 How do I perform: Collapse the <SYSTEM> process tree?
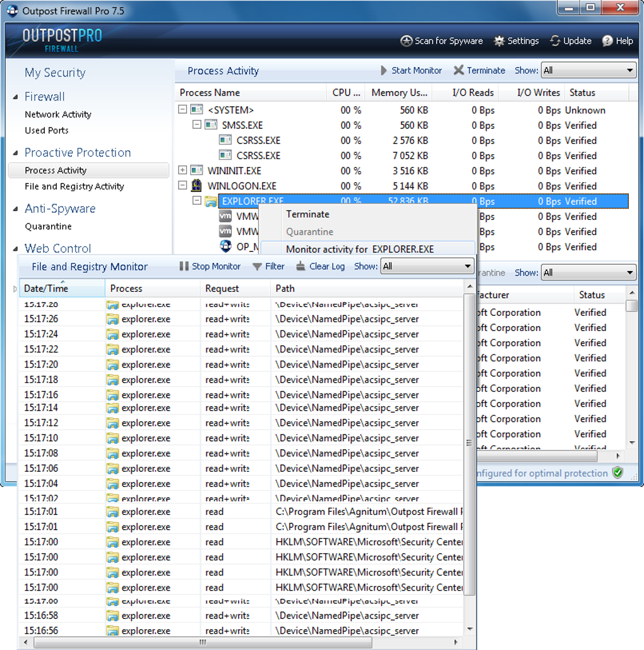tap(182, 109)
